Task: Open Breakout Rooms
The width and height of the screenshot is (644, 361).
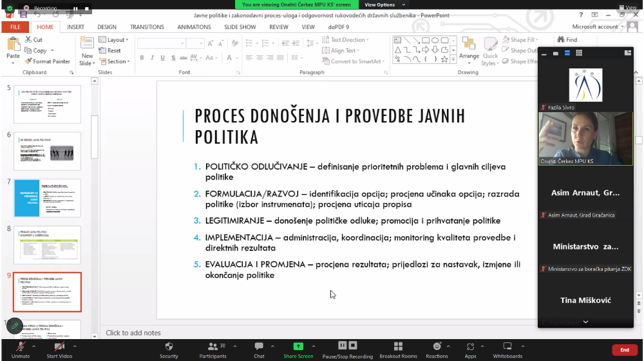Action: click(398, 350)
